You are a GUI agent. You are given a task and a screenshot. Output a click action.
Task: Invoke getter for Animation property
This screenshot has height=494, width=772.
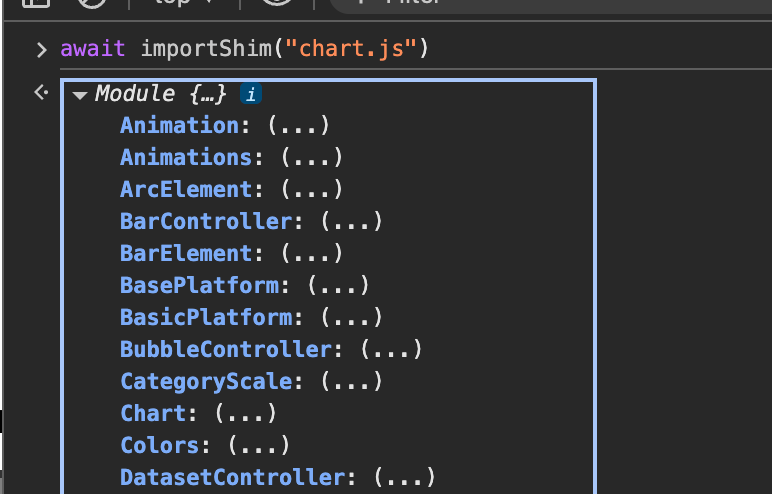(x=298, y=126)
